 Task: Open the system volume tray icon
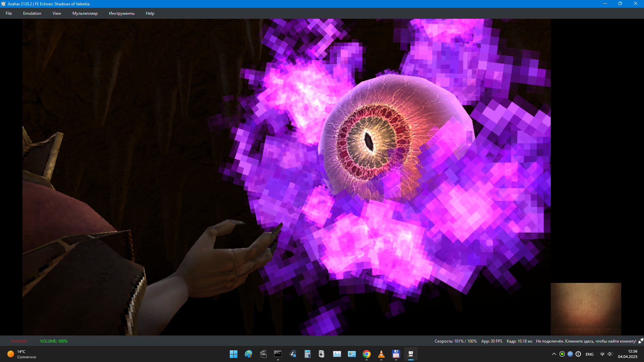610,354
